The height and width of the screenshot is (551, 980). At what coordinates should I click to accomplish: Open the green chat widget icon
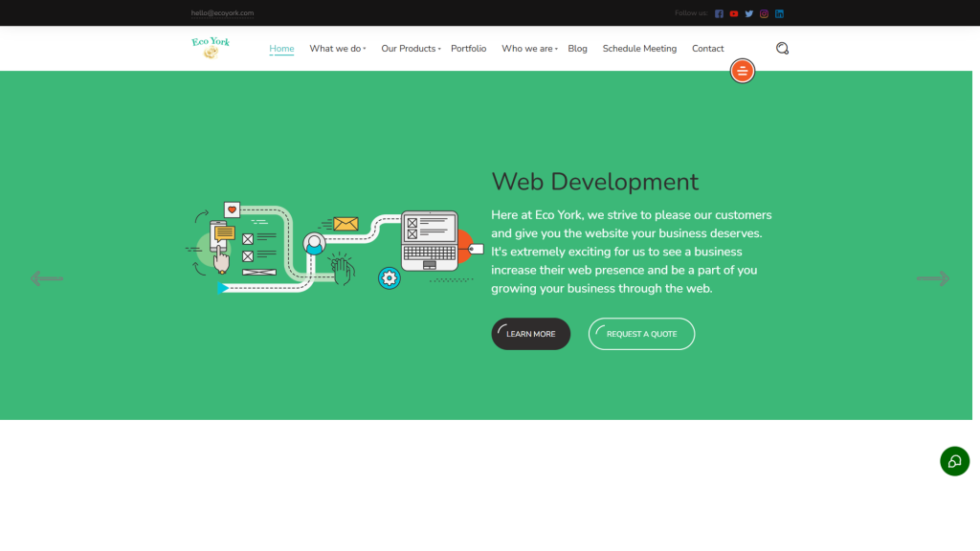(954, 461)
